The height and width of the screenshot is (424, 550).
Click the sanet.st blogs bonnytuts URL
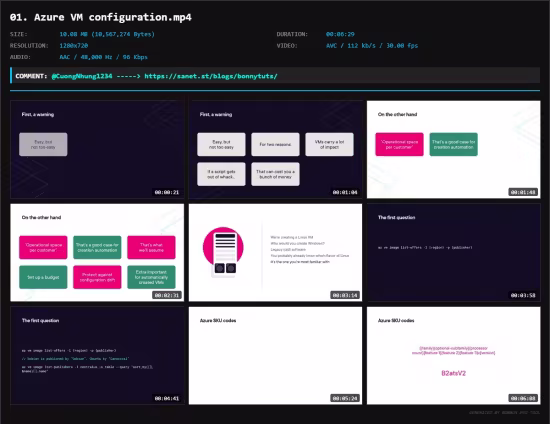tap(211, 76)
